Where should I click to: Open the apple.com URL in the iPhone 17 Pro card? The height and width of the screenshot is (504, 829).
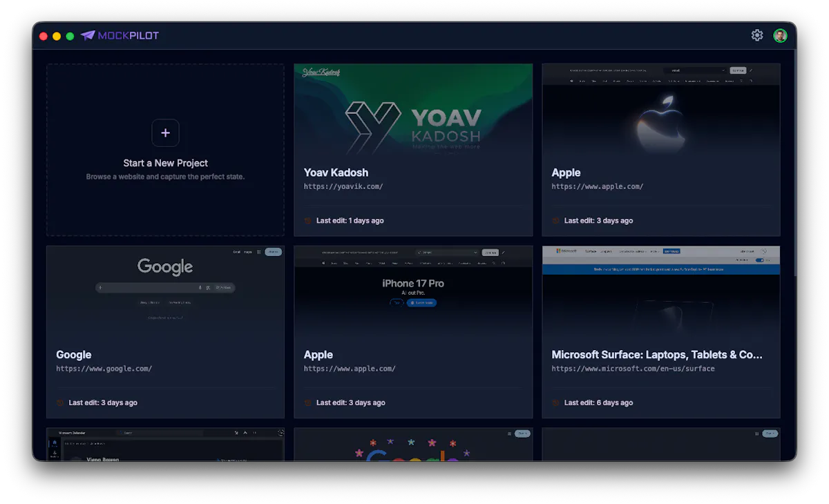(350, 369)
